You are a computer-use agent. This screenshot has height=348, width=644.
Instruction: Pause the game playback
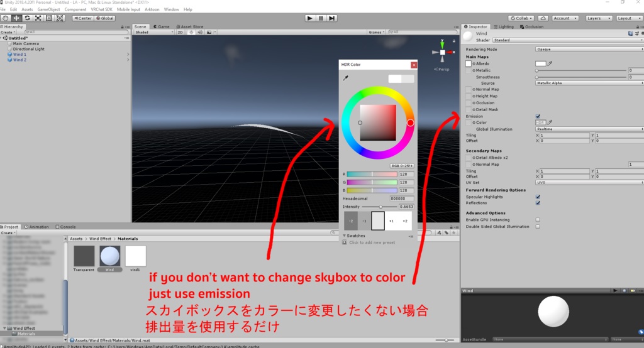[321, 18]
